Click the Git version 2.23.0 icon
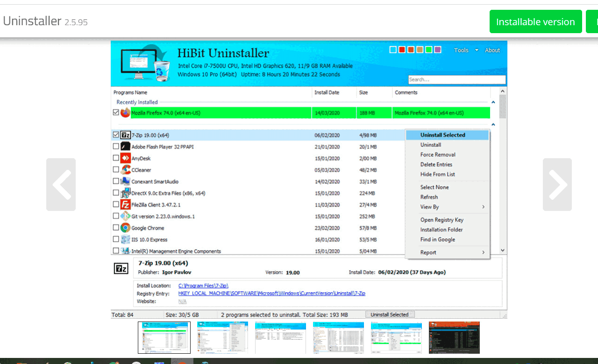This screenshot has height=364, width=598. click(x=125, y=216)
